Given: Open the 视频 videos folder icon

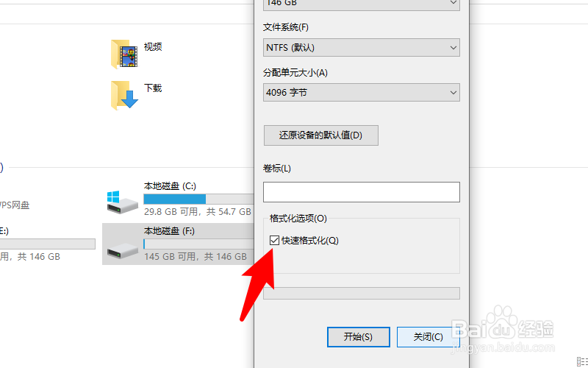Looking at the screenshot, I should 125,54.
